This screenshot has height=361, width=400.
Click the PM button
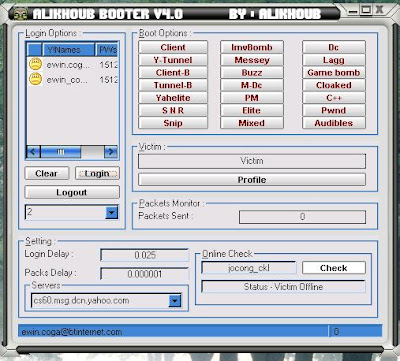click(252, 98)
